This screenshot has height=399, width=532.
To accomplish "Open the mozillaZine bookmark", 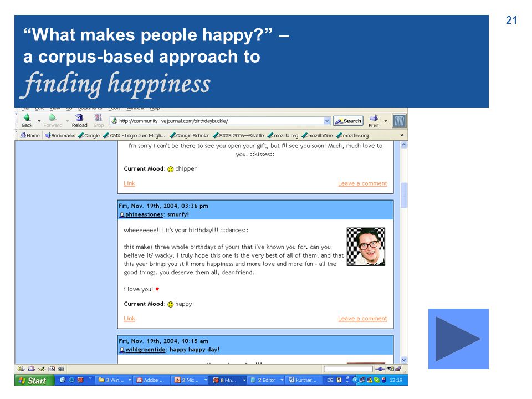I will [317, 135].
